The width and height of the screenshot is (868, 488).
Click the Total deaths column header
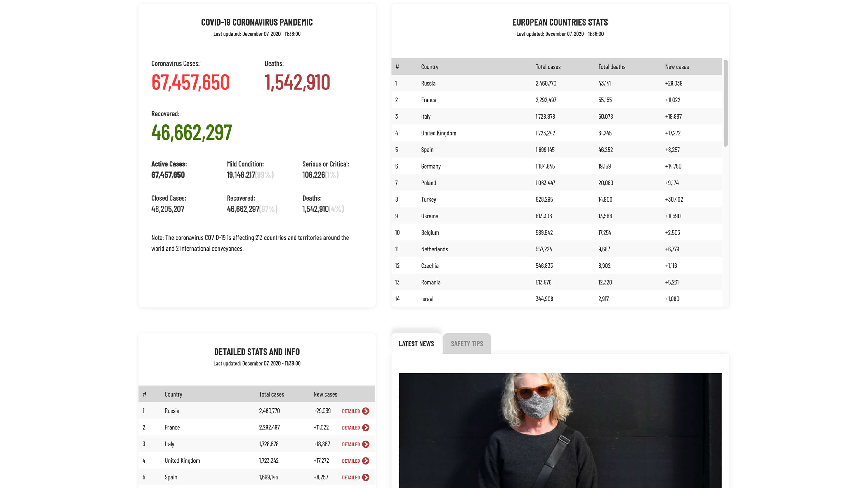tap(612, 67)
